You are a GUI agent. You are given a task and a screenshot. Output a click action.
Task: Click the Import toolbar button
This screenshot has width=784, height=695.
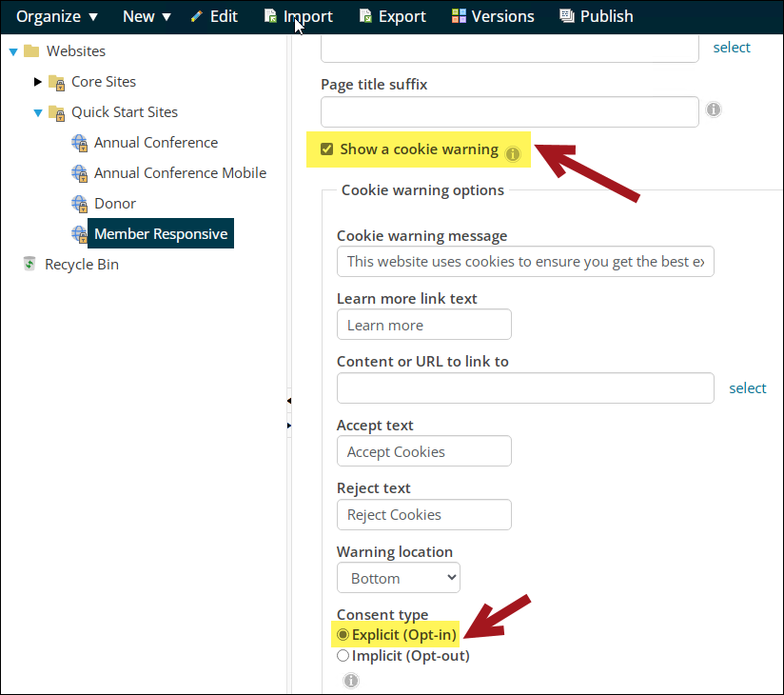[299, 16]
